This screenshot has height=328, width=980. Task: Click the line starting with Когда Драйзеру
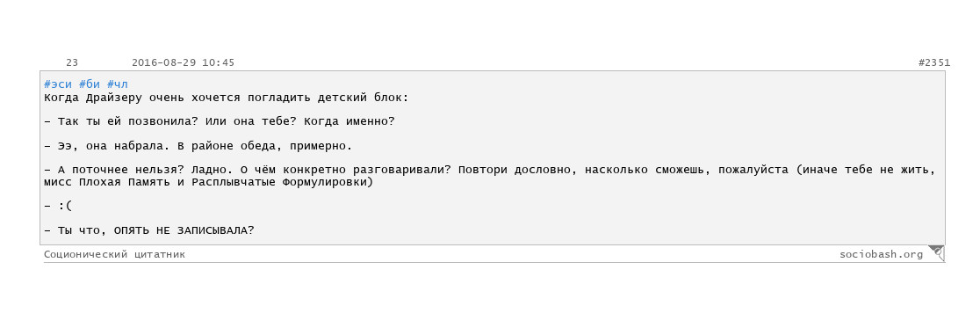click(227, 98)
